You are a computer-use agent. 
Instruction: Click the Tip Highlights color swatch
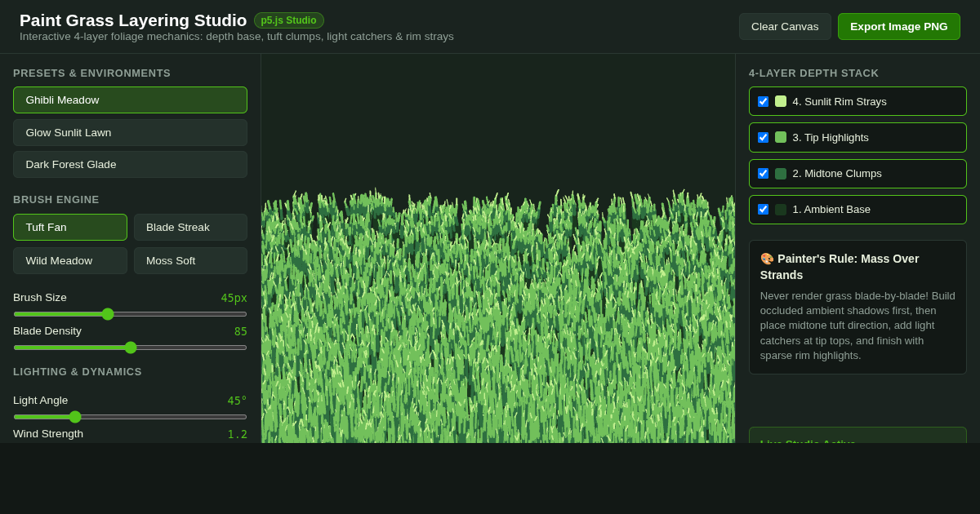point(781,137)
